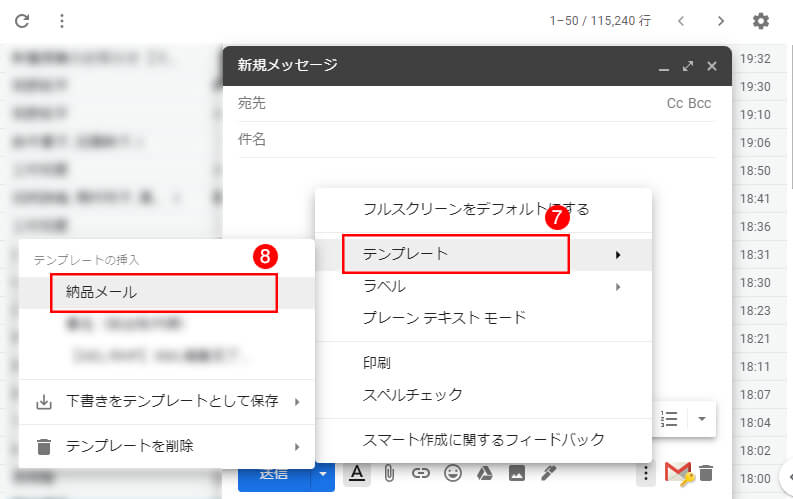Expand the テンプレートを削除 submenu
Viewport: 793px width, 499px height.
(166, 446)
